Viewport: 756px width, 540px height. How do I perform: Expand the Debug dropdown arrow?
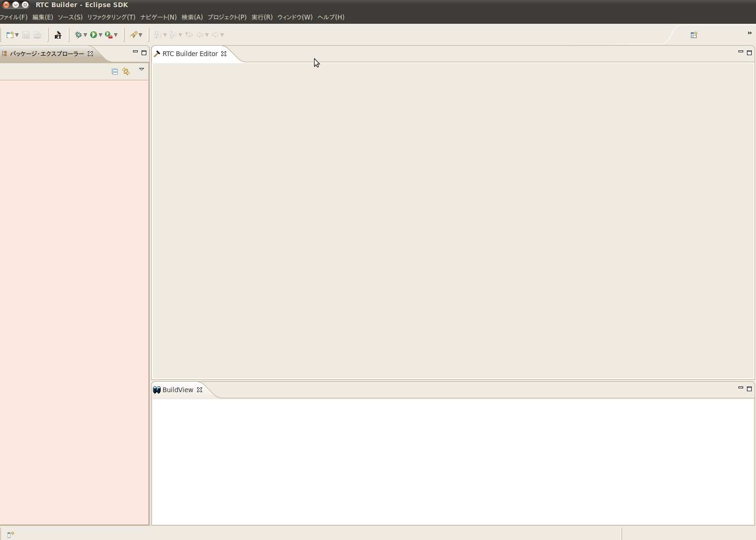pos(86,35)
